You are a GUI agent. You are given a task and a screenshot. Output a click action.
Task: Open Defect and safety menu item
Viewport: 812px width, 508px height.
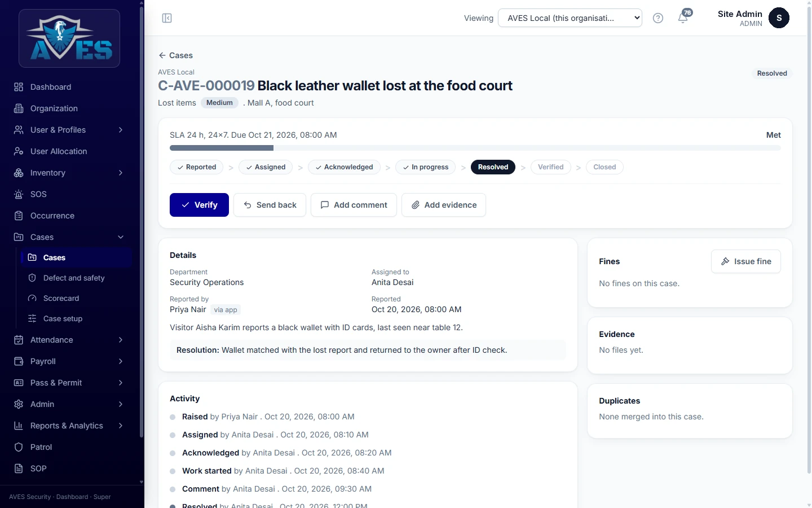click(x=76, y=278)
